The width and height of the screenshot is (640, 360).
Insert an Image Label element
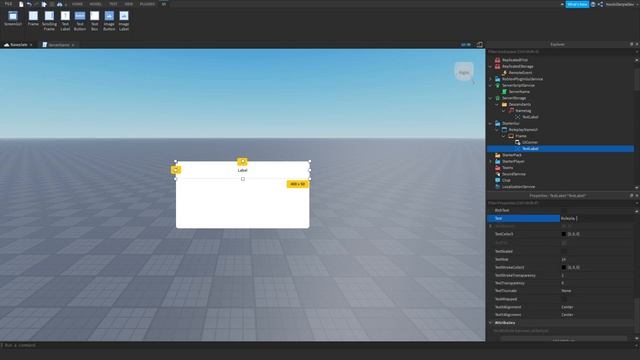[124, 20]
